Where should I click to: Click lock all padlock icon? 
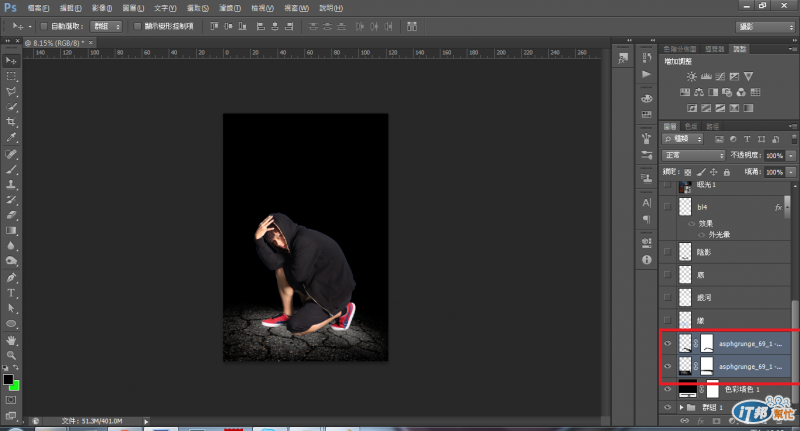tap(727, 172)
